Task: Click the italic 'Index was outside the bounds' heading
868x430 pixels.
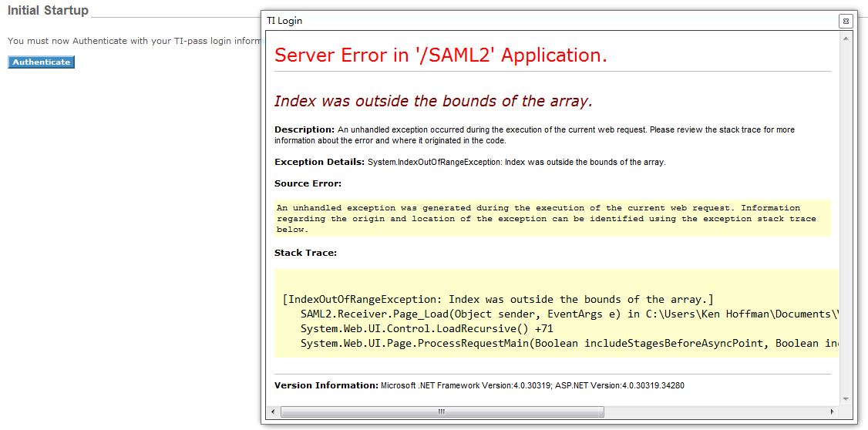Action: tap(433, 101)
